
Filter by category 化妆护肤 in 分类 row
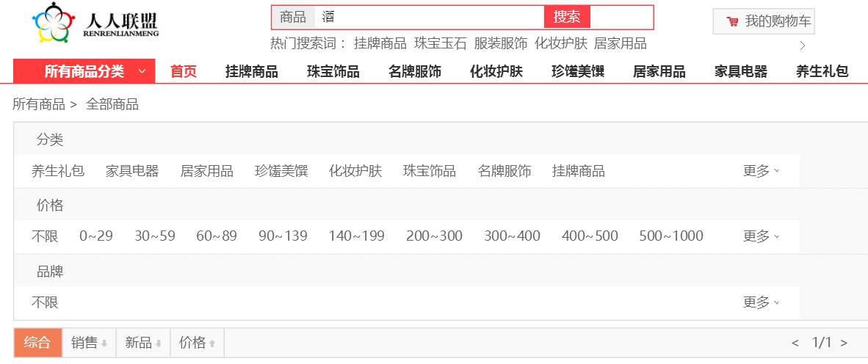(x=355, y=171)
